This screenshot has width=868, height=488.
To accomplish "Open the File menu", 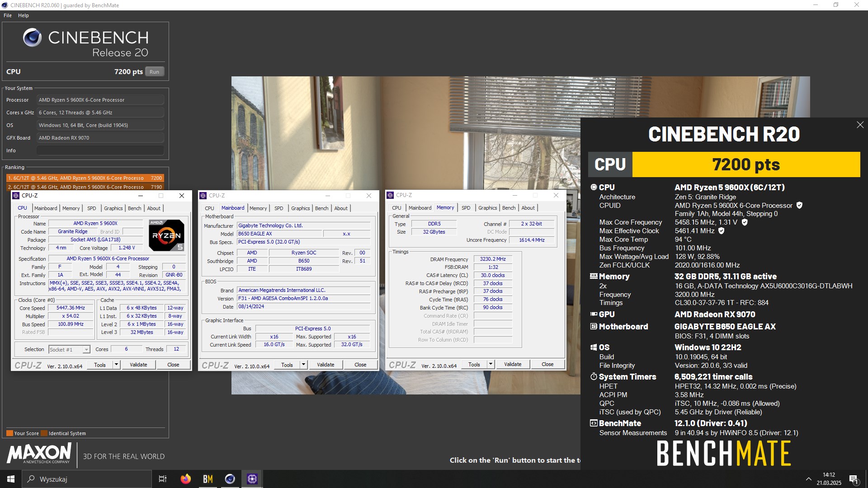I will coord(8,15).
